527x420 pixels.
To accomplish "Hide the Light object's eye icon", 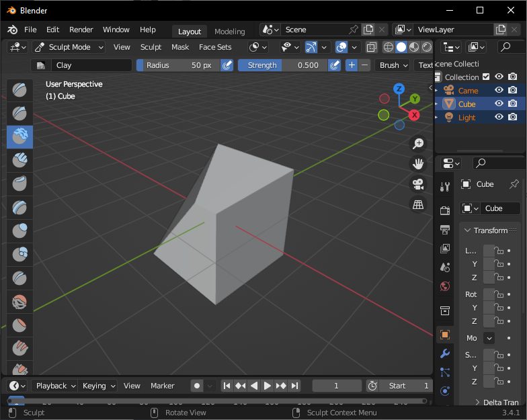I will click(x=499, y=118).
